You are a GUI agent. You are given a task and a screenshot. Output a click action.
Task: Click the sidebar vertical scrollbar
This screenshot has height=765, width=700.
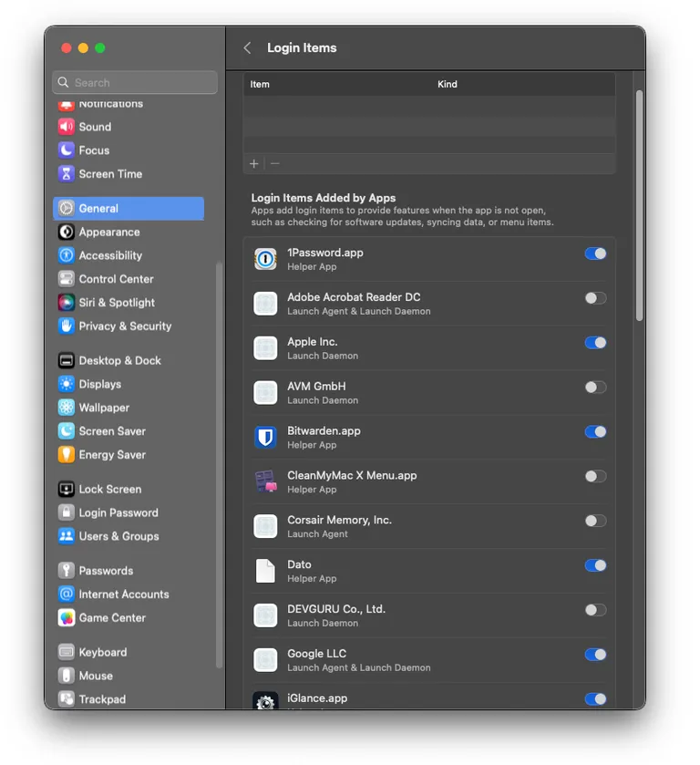coord(219,465)
